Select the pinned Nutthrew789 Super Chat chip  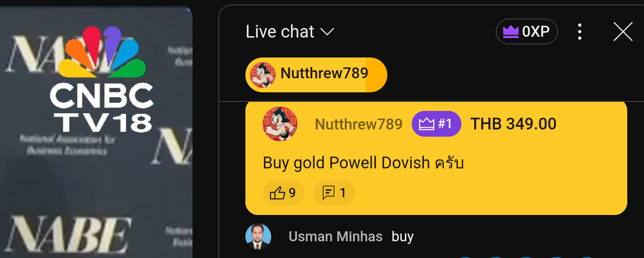click(x=316, y=75)
